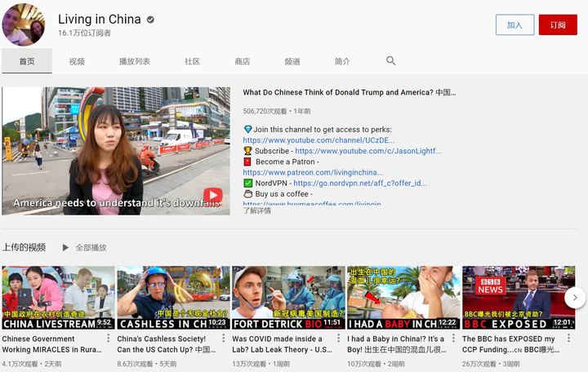Open the channel search magnifier icon
This screenshot has height=372, width=588.
390,60
